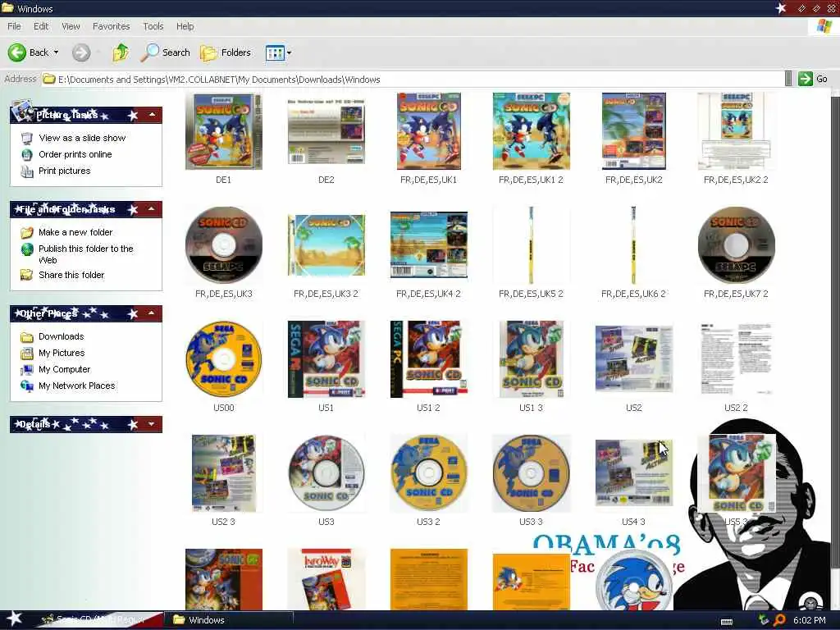Select the FR,DE,ES,UK2 2 thumbnail
The width and height of the screenshot is (840, 630).
point(736,131)
